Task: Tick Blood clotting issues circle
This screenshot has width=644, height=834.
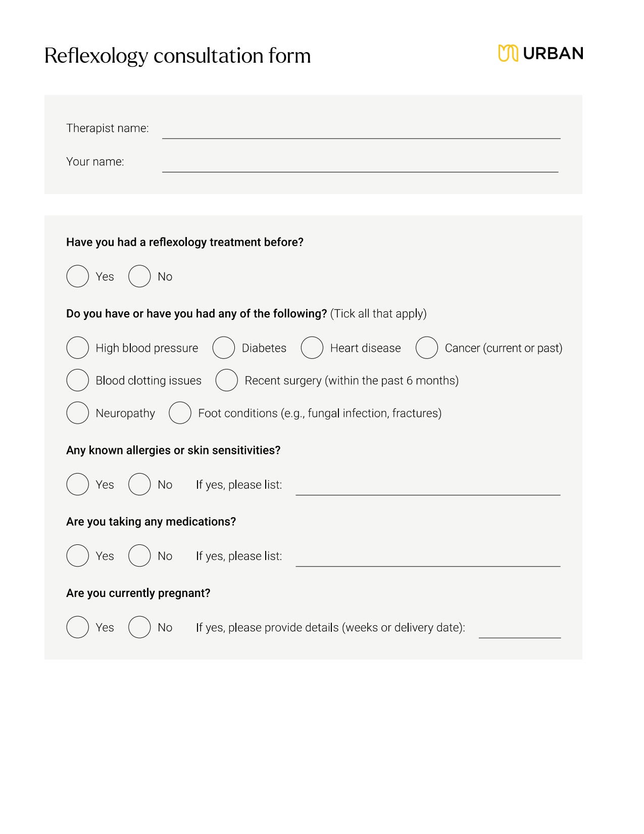Action: pyautogui.click(x=78, y=381)
